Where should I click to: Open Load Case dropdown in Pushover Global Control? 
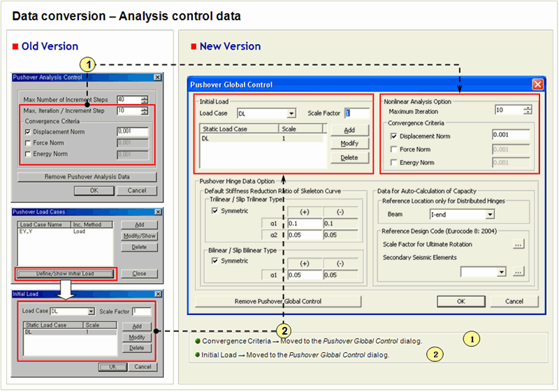tap(291, 113)
